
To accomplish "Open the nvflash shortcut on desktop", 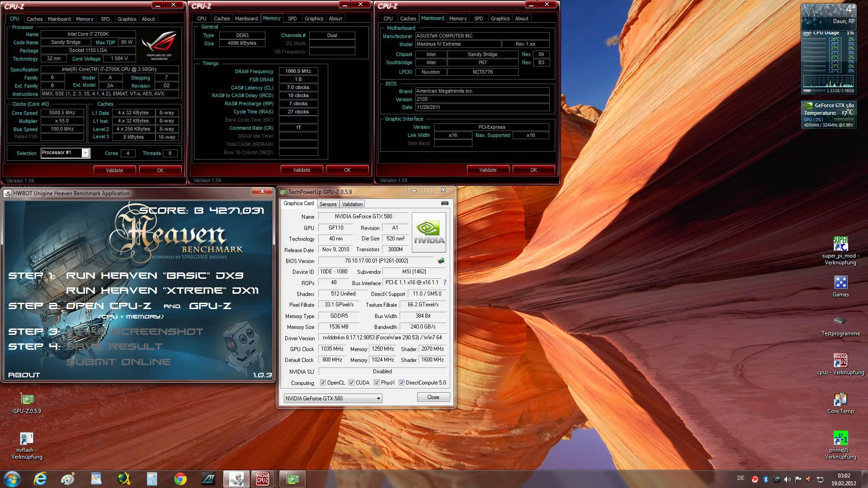I will coord(27,446).
